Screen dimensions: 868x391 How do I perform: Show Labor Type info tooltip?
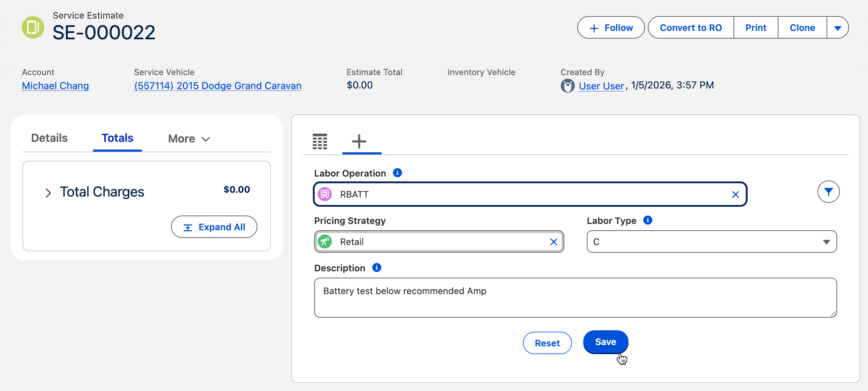[x=648, y=220]
